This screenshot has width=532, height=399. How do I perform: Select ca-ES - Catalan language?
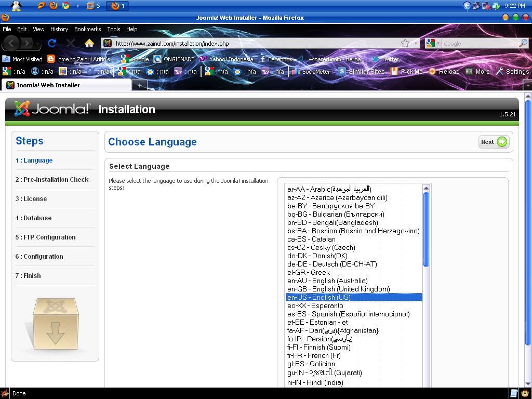click(354, 239)
